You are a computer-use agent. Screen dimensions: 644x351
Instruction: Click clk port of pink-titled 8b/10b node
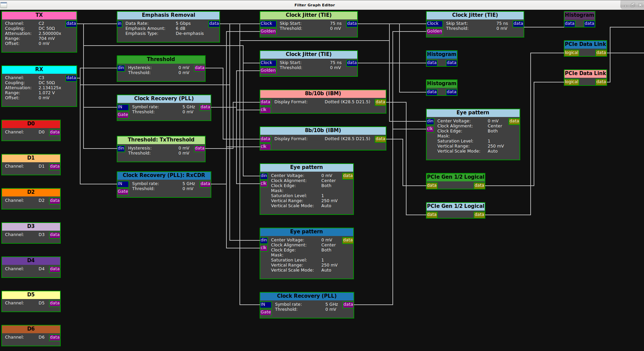[265, 110]
